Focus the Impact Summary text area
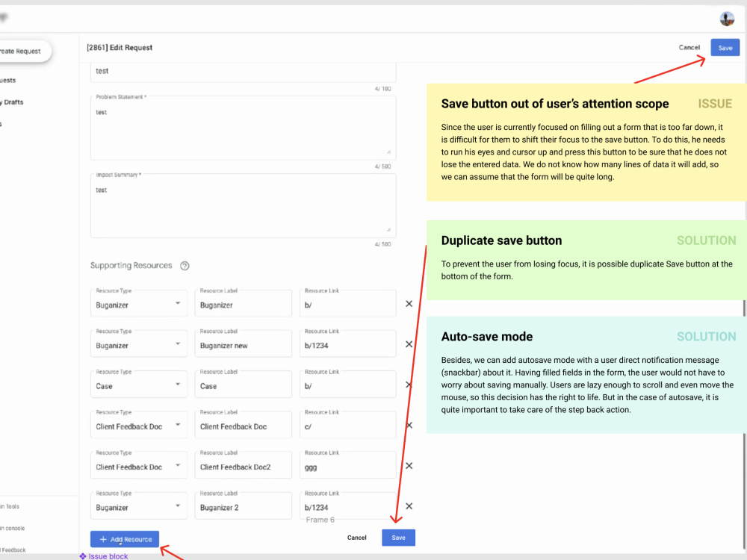The height and width of the screenshot is (560, 747). pyautogui.click(x=244, y=206)
